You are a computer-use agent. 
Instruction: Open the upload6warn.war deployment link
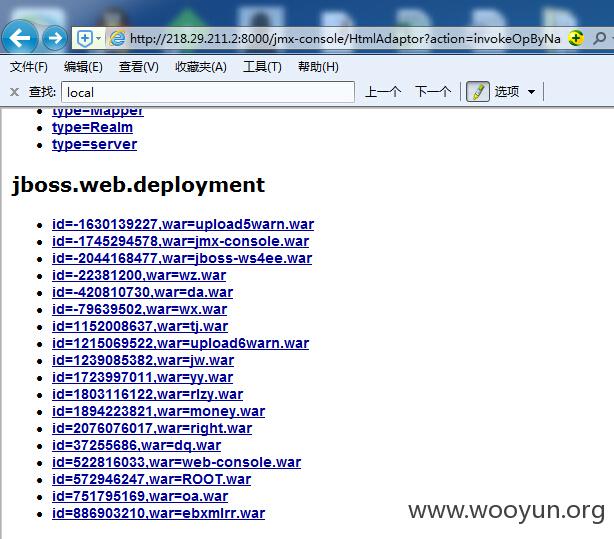pos(181,344)
